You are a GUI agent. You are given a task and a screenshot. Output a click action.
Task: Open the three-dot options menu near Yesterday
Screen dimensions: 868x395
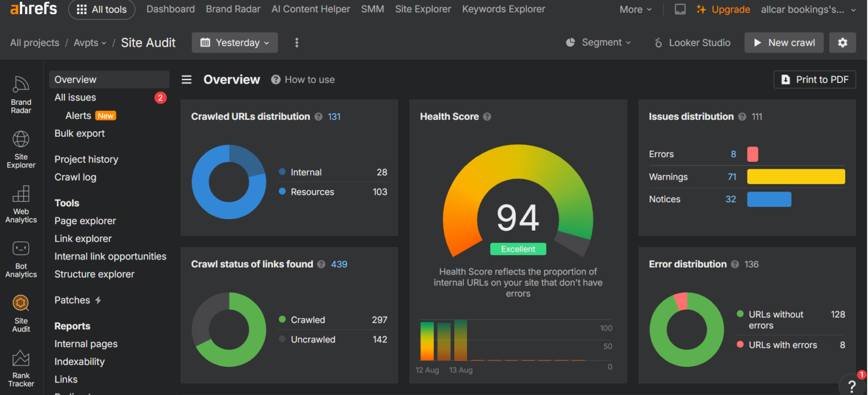[296, 42]
